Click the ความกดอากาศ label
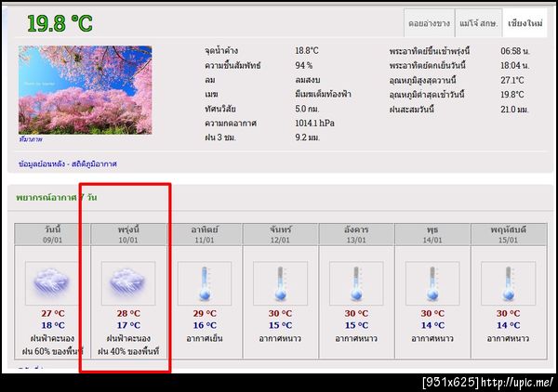 pos(231,124)
